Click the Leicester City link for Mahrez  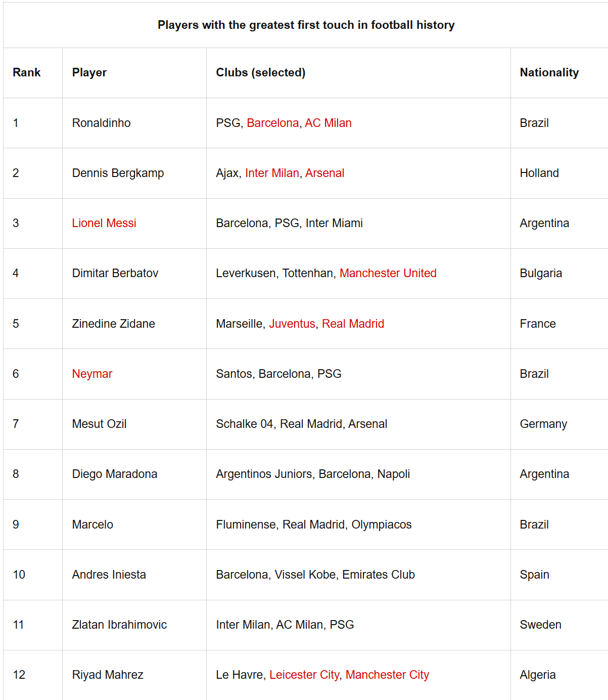click(304, 675)
